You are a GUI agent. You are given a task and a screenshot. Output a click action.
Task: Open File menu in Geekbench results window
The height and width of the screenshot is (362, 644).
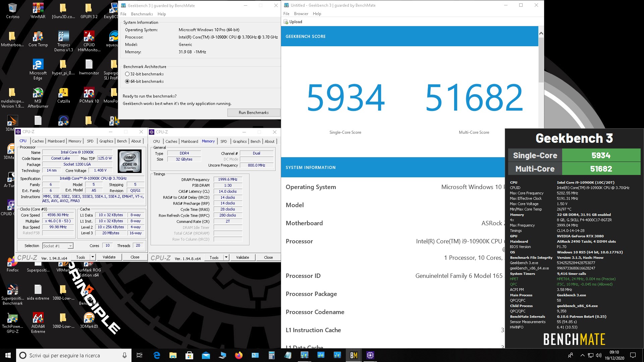click(286, 14)
